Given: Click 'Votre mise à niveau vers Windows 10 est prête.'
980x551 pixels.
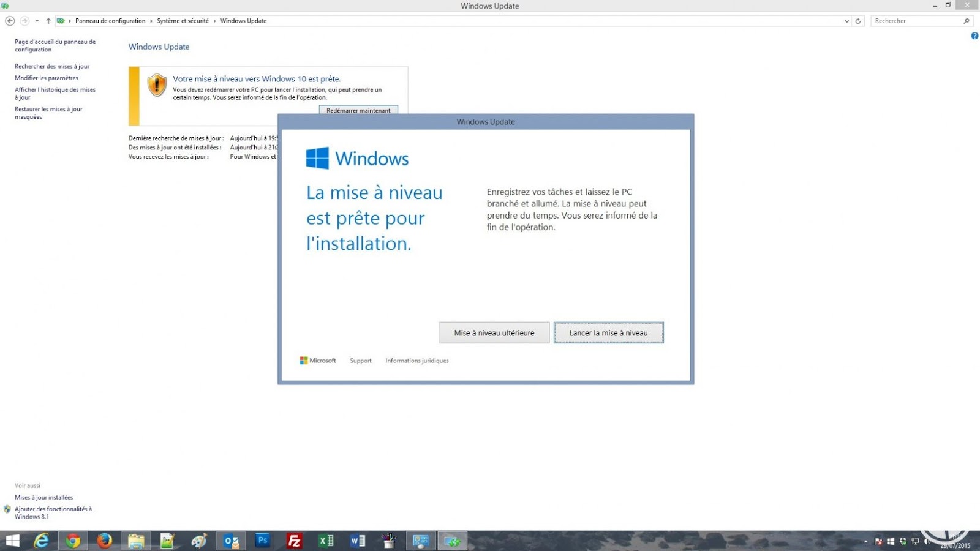Looking at the screenshot, I should pyautogui.click(x=257, y=79).
